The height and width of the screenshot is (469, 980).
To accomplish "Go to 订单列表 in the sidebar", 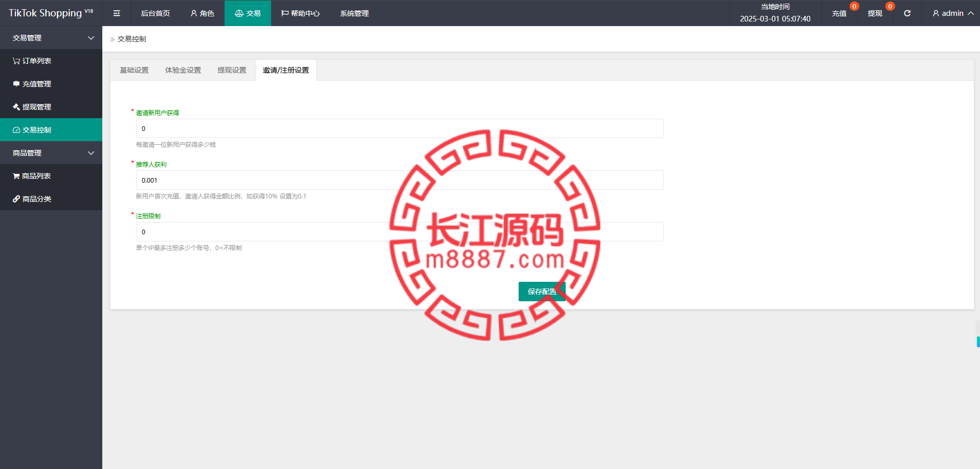I will coord(51,61).
